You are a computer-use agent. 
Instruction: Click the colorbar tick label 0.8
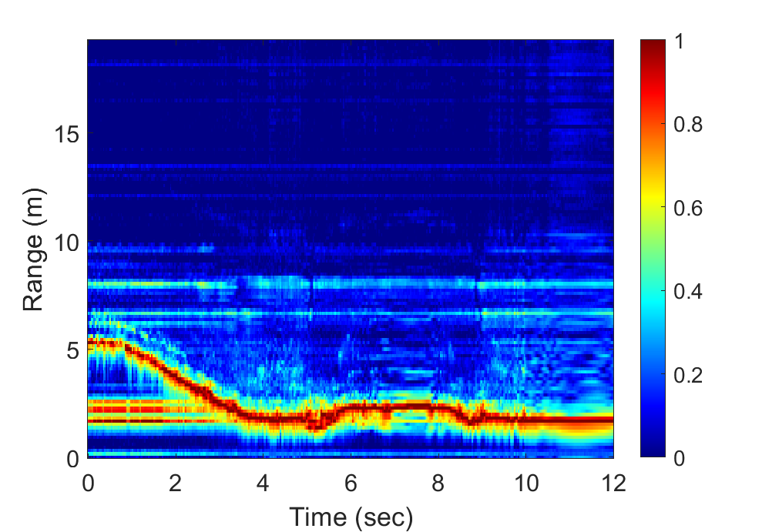pos(688,125)
